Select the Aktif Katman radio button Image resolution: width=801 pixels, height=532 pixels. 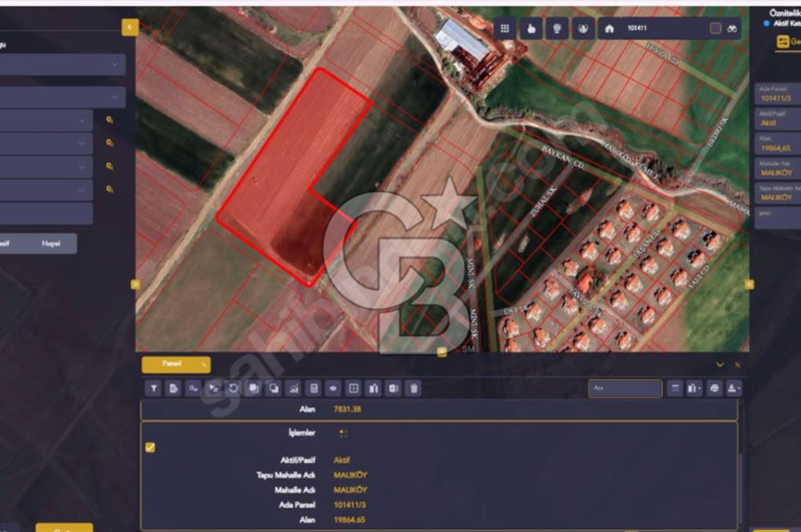(x=767, y=23)
